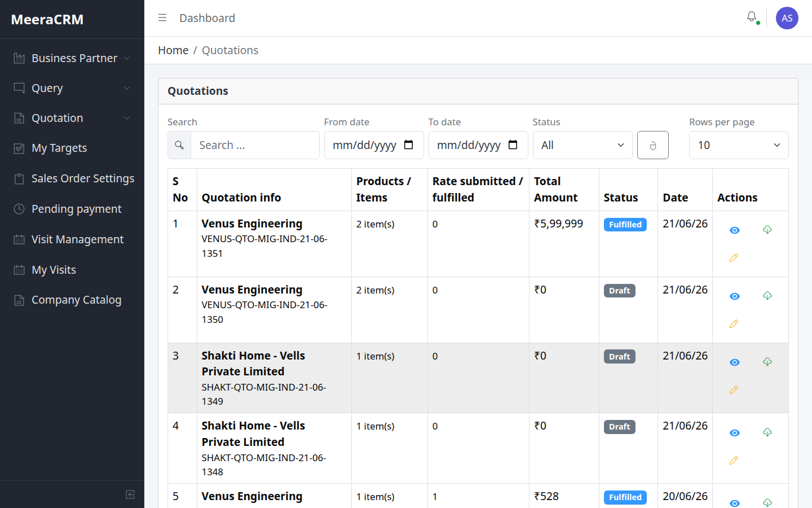Open the Status filter dropdown
812x508 pixels.
pos(582,145)
